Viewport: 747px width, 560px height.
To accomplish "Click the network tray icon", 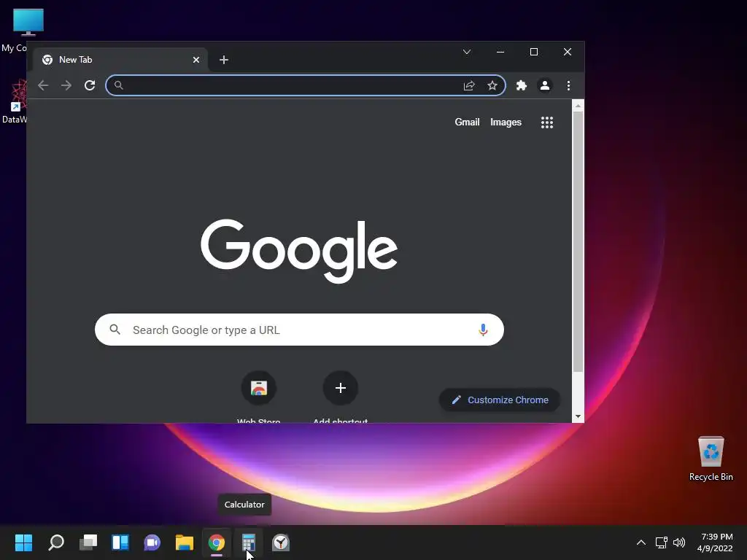I will tap(661, 542).
